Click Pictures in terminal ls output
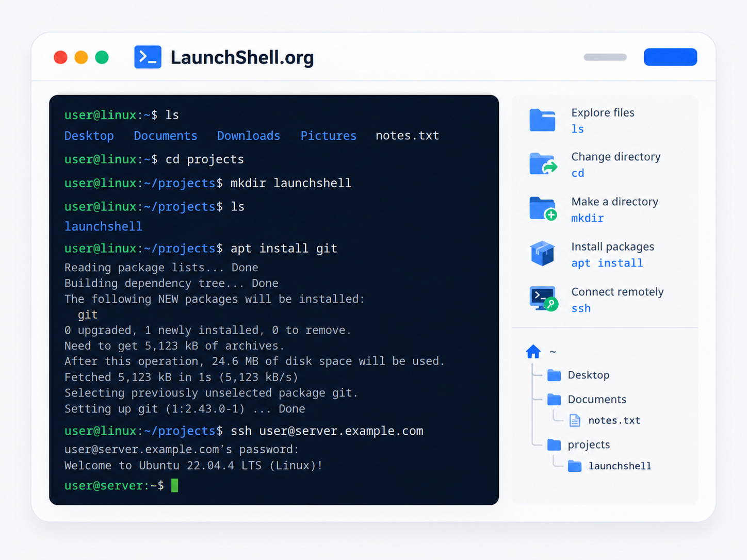The height and width of the screenshot is (560, 747). pos(329,136)
